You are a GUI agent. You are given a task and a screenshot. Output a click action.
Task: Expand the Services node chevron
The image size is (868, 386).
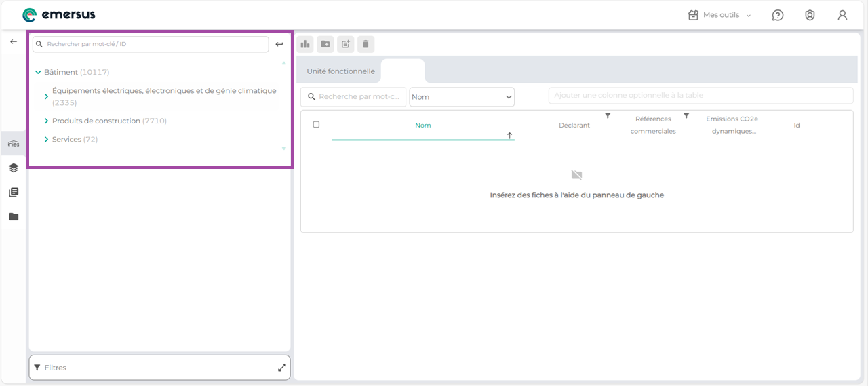click(x=46, y=139)
